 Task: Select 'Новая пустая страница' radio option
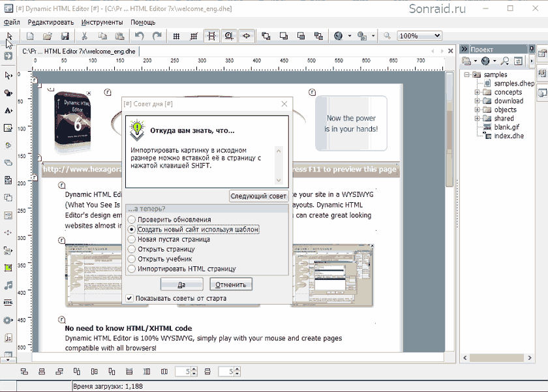[131, 239]
